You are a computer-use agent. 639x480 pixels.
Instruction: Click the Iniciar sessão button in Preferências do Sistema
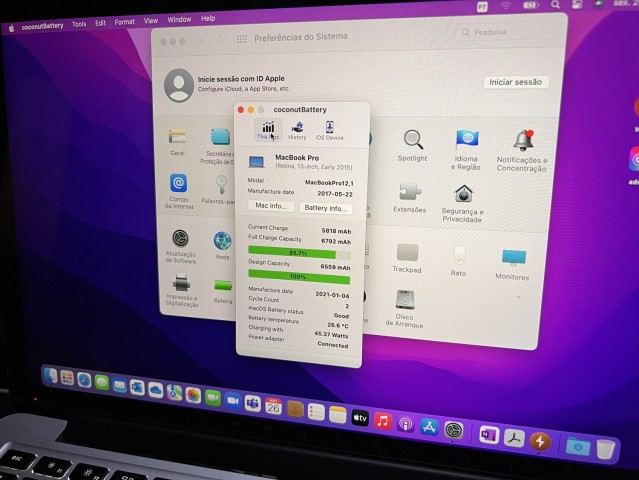[516, 82]
